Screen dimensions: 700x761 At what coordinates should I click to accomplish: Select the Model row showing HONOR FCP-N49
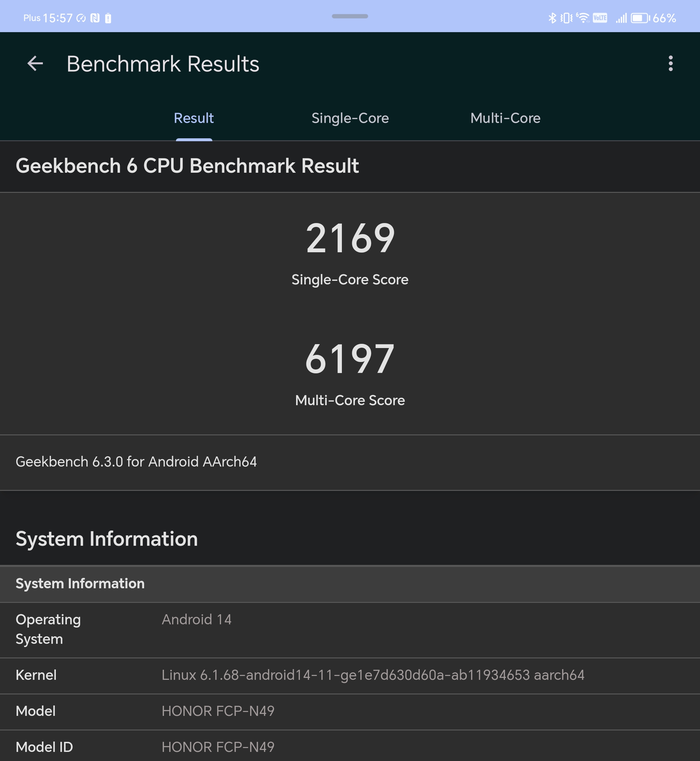350,712
